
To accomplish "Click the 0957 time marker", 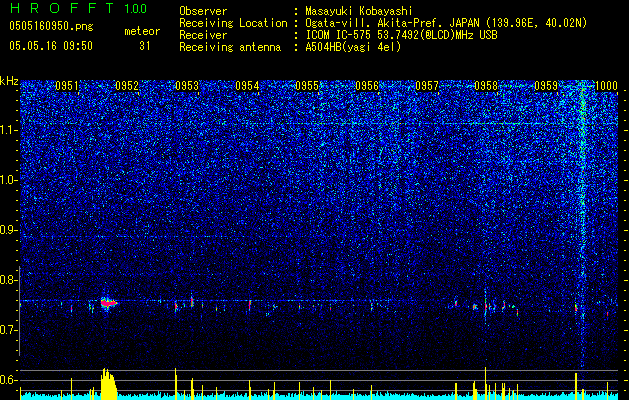I will pyautogui.click(x=427, y=86).
